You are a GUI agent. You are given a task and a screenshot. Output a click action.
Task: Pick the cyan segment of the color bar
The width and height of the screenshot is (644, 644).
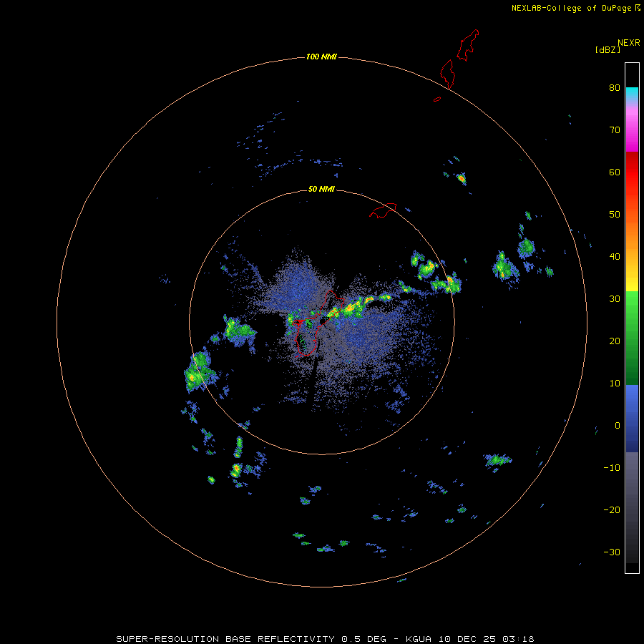[x=632, y=93]
